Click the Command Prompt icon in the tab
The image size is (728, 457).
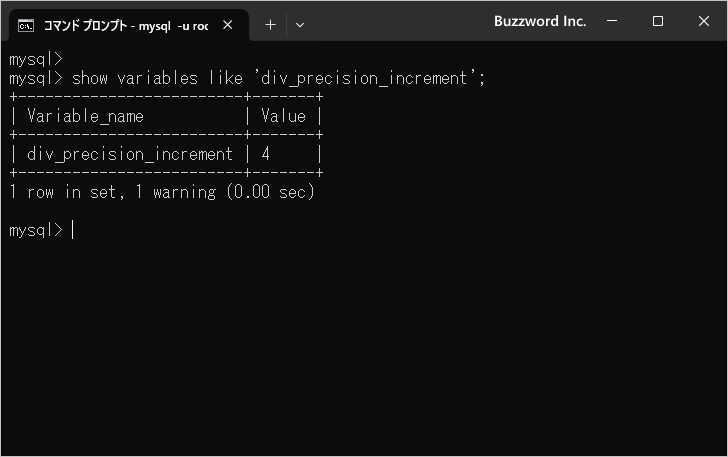(27, 25)
